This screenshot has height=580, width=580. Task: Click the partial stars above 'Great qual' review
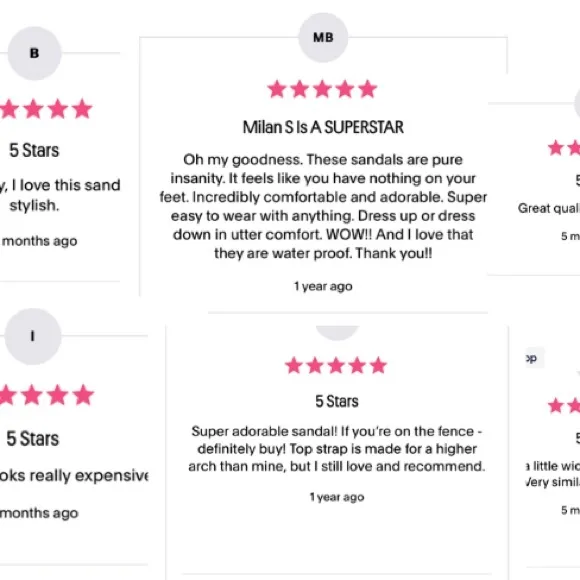pyautogui.click(x=564, y=148)
